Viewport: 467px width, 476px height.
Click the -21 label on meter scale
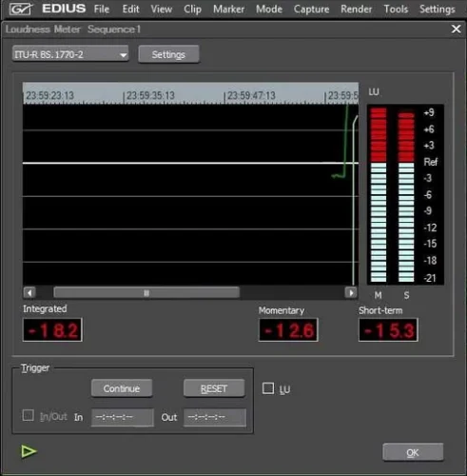(x=430, y=278)
